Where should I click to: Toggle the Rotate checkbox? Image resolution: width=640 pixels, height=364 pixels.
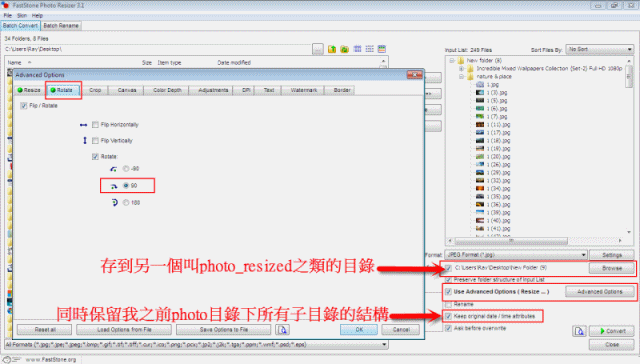96,157
